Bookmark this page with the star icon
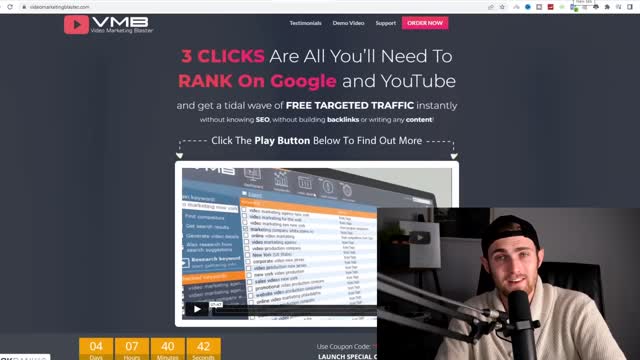The image size is (640, 360). pyautogui.click(x=502, y=7)
